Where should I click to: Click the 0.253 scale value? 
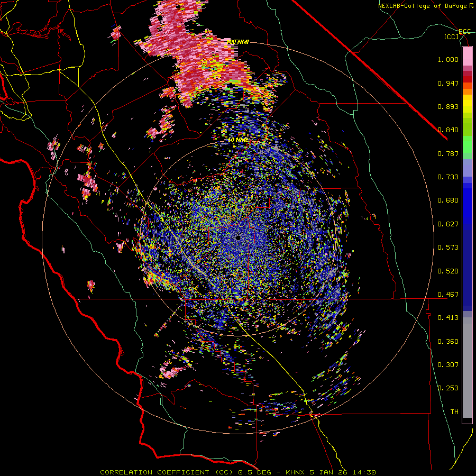pyautogui.click(x=448, y=388)
